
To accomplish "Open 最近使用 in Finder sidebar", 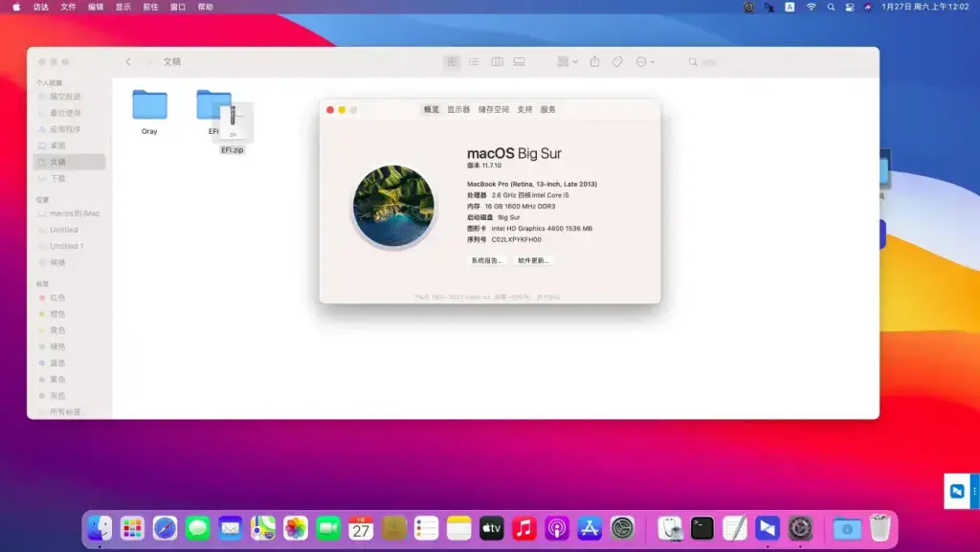I will pos(65,113).
